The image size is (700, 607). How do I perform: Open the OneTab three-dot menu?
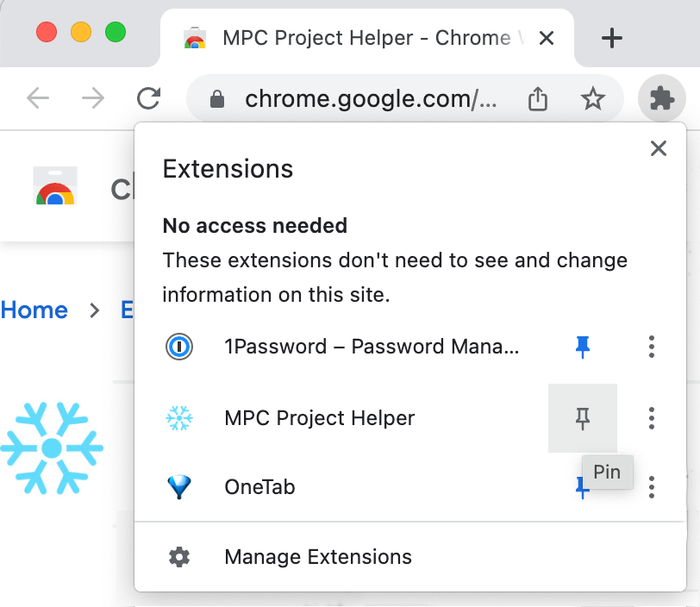coord(652,487)
